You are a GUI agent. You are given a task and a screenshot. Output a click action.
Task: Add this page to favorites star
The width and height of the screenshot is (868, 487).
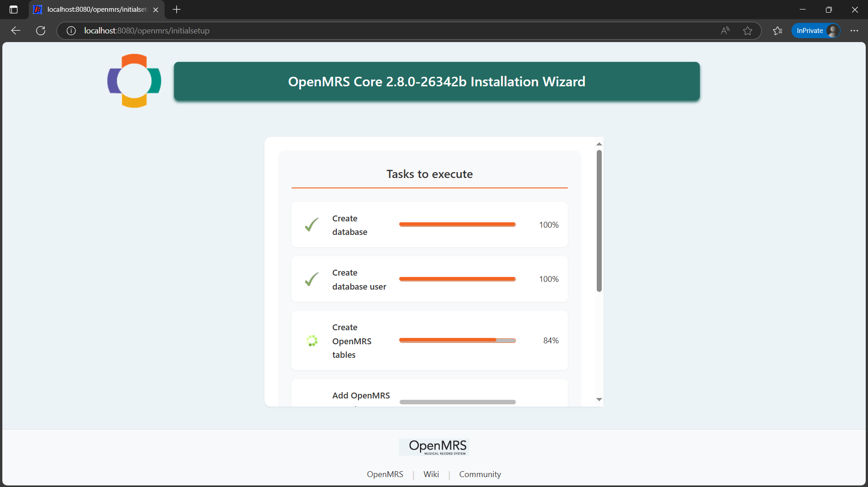748,31
